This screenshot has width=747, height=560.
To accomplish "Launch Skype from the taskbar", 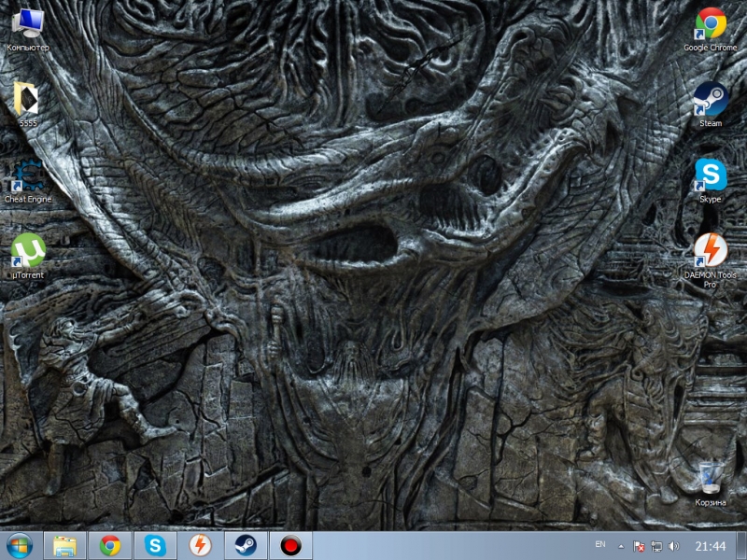I will [x=155, y=546].
